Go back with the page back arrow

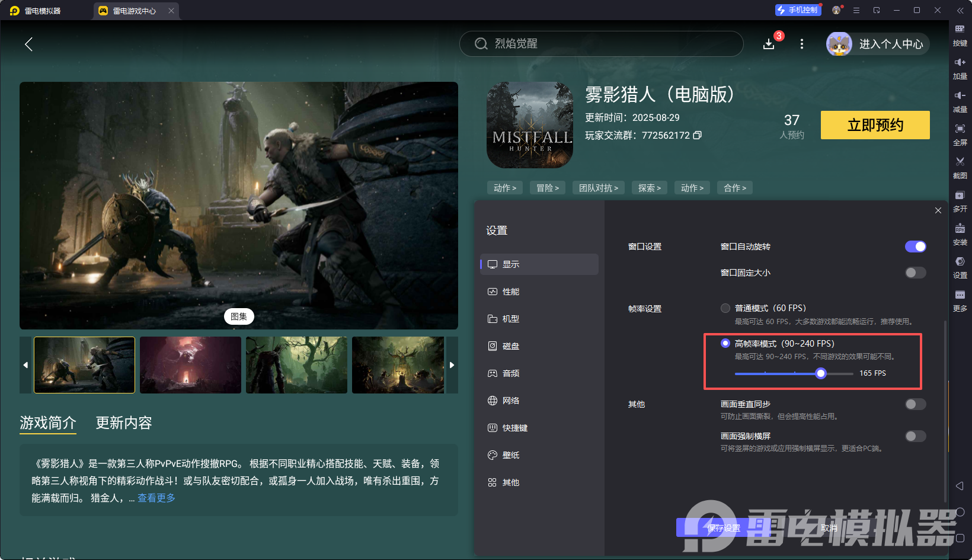[x=28, y=44]
